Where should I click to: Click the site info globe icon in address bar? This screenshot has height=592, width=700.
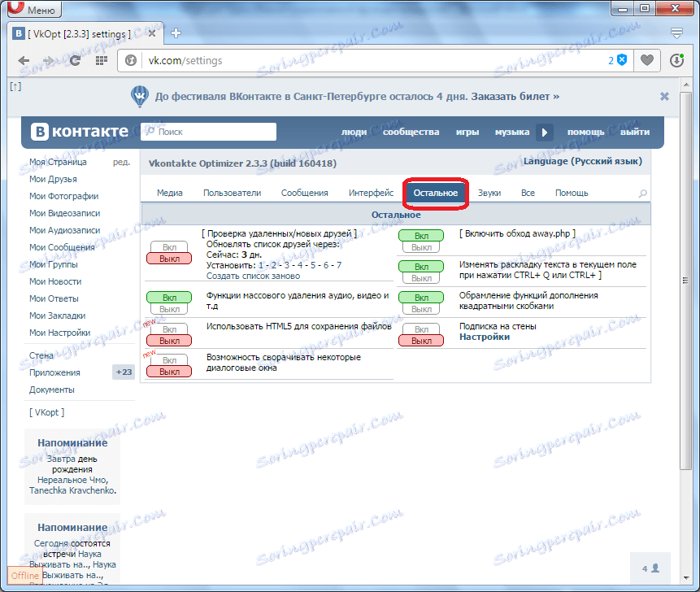131,60
